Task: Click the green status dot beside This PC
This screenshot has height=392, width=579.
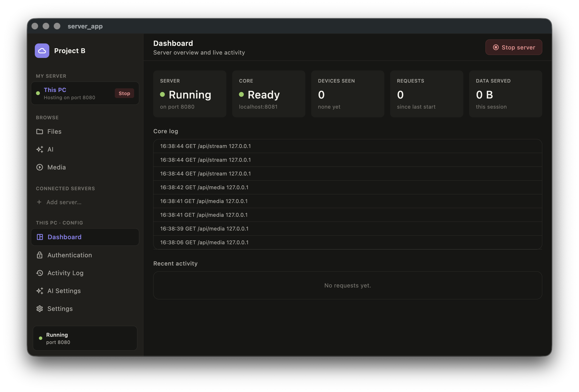Action: point(38,93)
